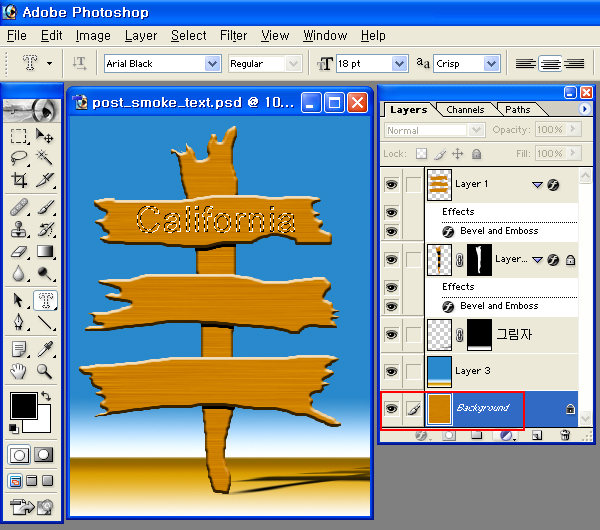The height and width of the screenshot is (530, 600).
Task: Create new adjustment layer icon
Action: tap(507, 435)
